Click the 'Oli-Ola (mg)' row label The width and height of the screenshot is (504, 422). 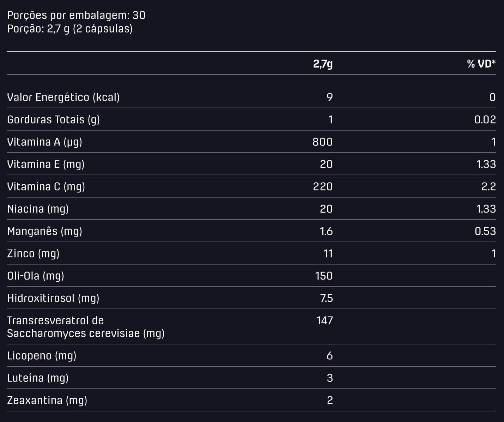tap(36, 276)
